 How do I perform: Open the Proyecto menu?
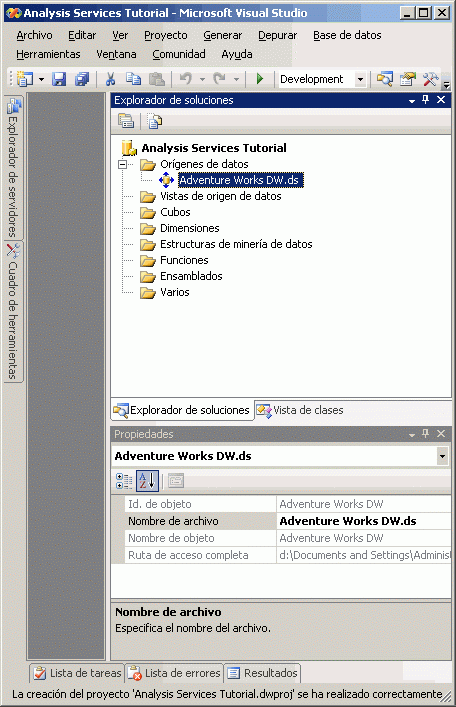pos(166,35)
